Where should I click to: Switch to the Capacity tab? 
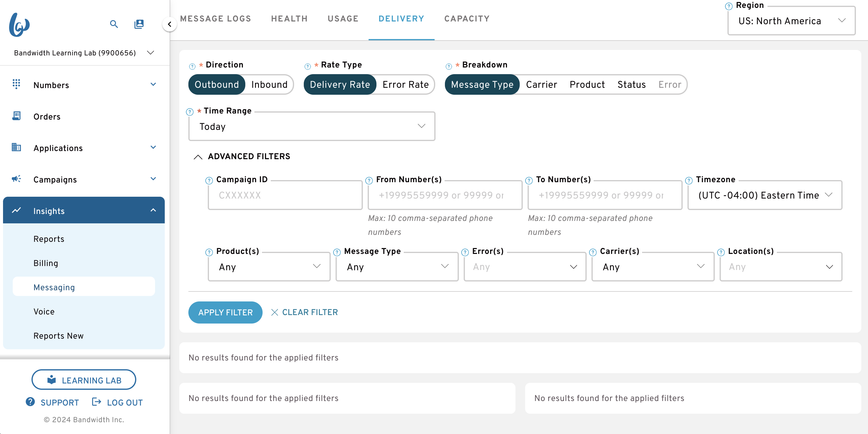coord(467,19)
